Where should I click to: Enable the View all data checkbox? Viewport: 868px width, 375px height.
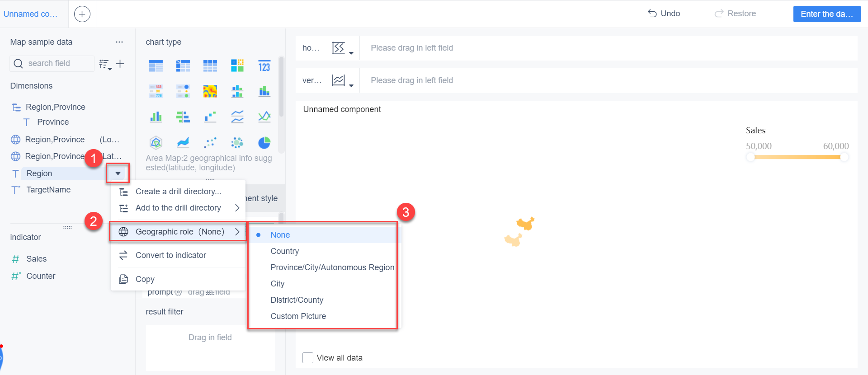click(x=308, y=358)
